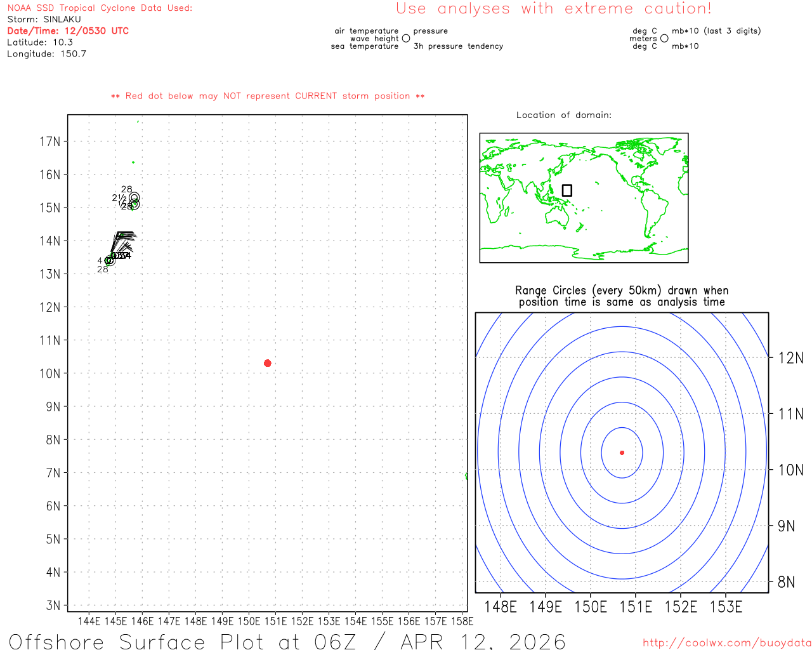
Task: Click the small green dot near 16.4N
Action: (x=133, y=162)
